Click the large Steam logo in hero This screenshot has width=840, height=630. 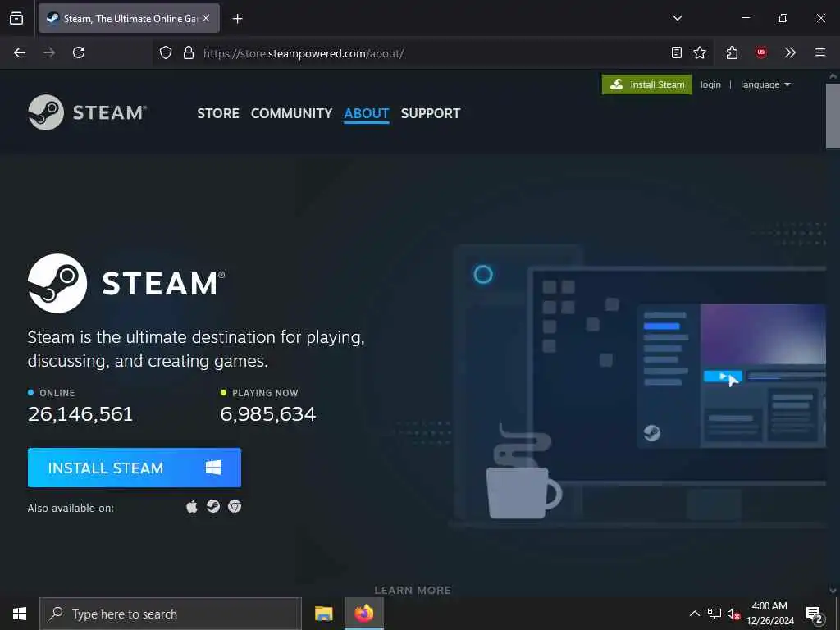pyautogui.click(x=126, y=283)
